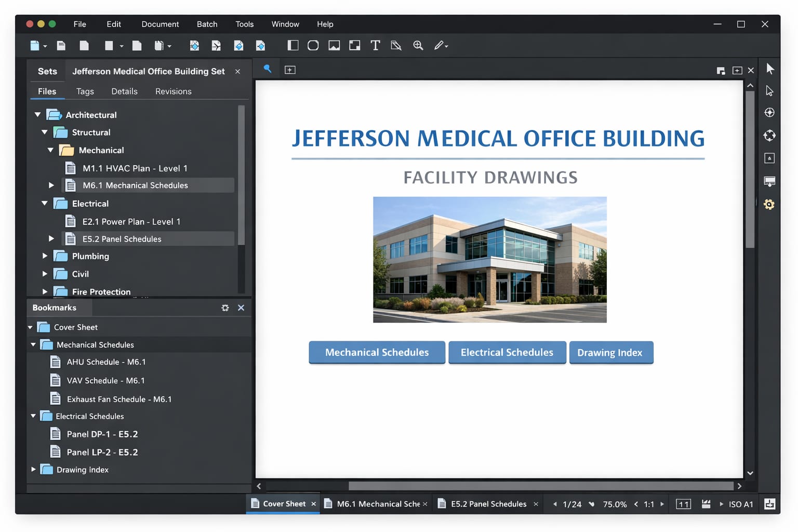This screenshot has height=532, width=798.
Task: Activate the Pencil tool
Action: click(x=439, y=46)
